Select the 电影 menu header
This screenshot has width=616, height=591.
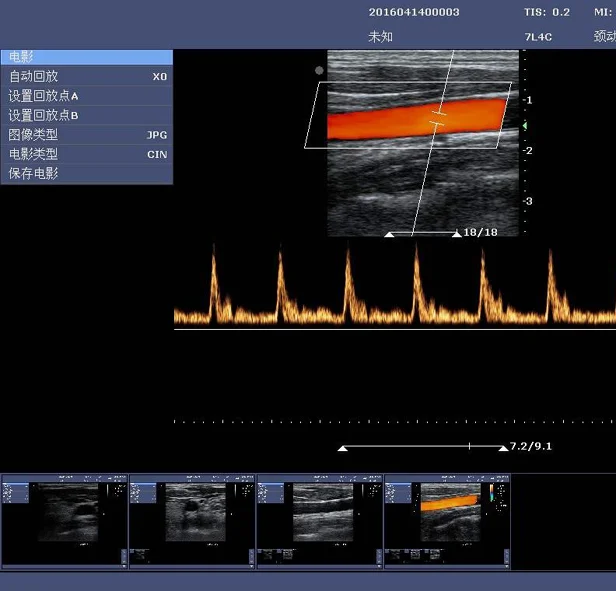click(x=86, y=57)
